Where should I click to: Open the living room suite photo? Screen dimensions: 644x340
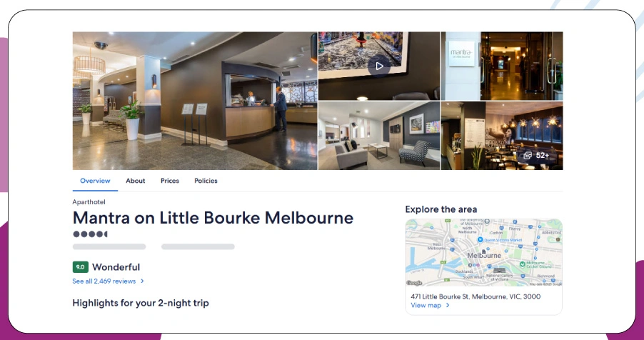click(379, 136)
